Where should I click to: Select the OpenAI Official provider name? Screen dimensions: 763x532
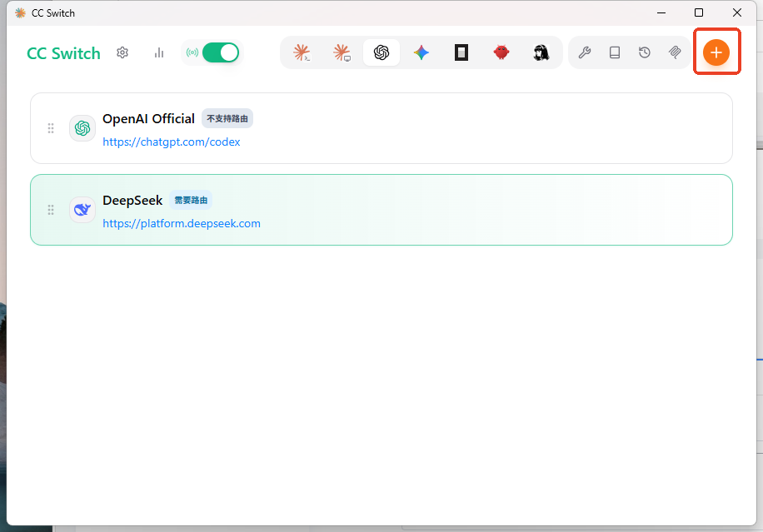click(148, 119)
